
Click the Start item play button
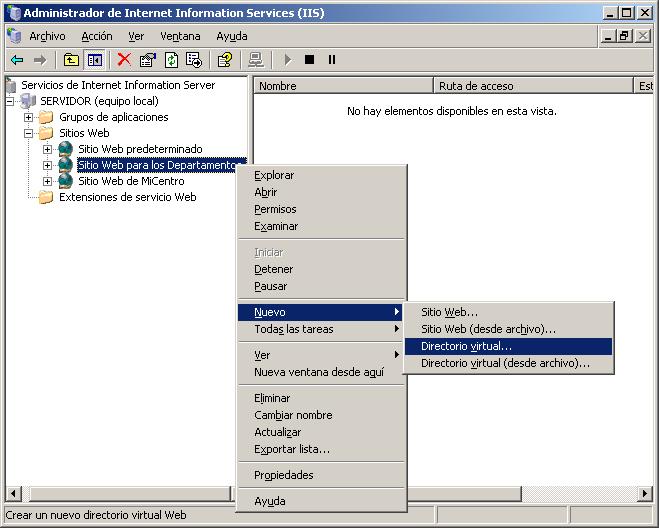[x=288, y=60]
